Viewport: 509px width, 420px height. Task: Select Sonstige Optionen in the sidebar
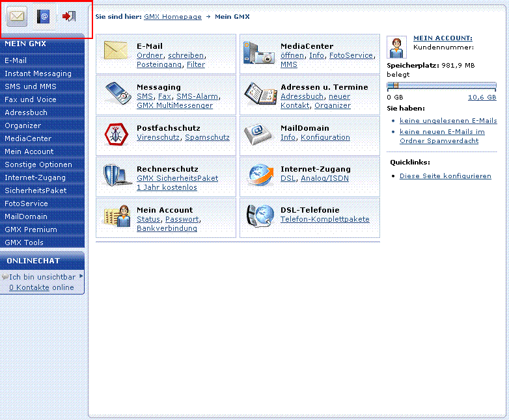click(42, 164)
